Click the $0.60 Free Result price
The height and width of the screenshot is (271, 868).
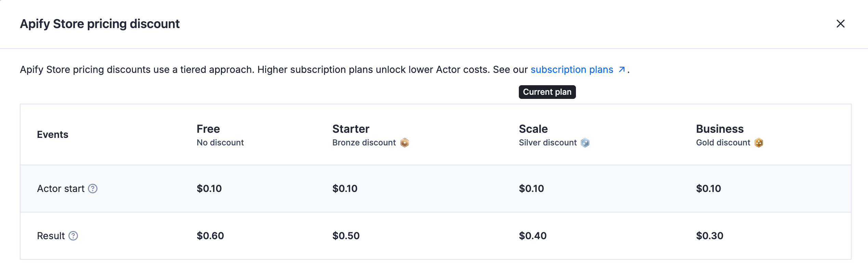coord(209,236)
